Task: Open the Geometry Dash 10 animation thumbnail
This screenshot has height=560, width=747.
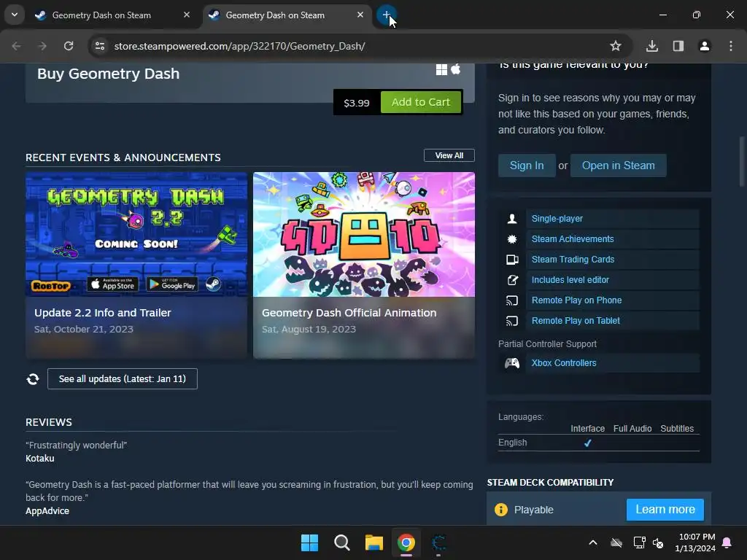Action: [364, 234]
